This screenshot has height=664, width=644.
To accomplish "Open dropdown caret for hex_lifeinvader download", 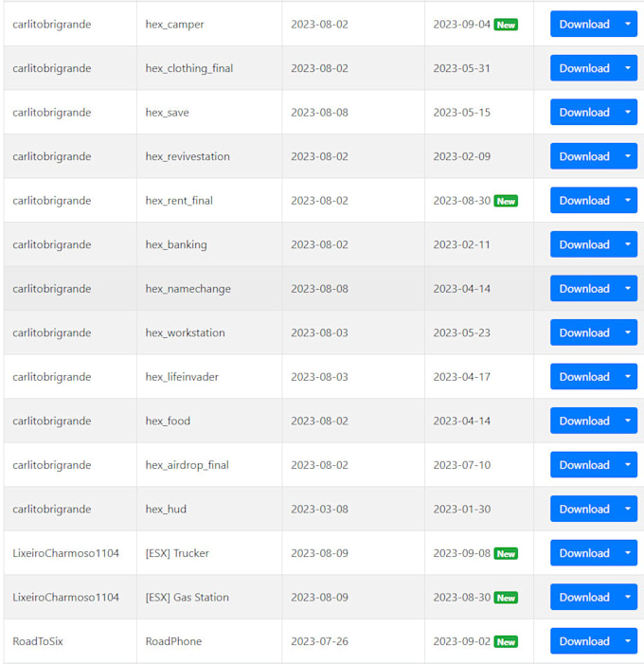I will pyautogui.click(x=628, y=376).
